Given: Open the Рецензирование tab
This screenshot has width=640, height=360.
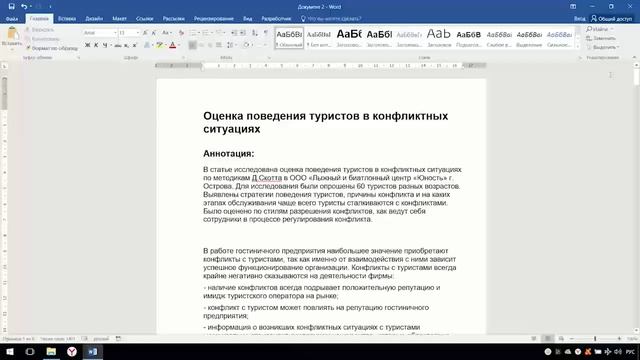Looking at the screenshot, I should point(213,19).
